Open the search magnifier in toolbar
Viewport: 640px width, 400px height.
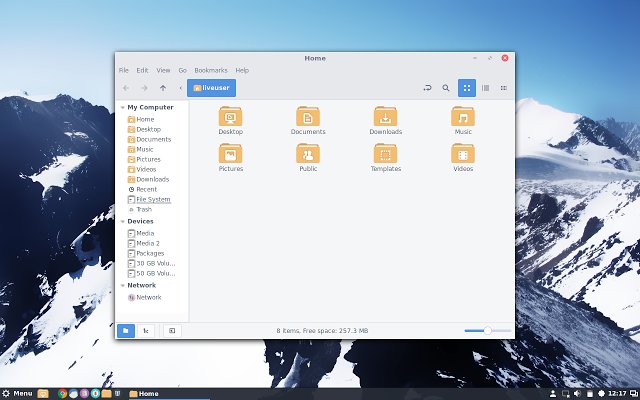[446, 88]
